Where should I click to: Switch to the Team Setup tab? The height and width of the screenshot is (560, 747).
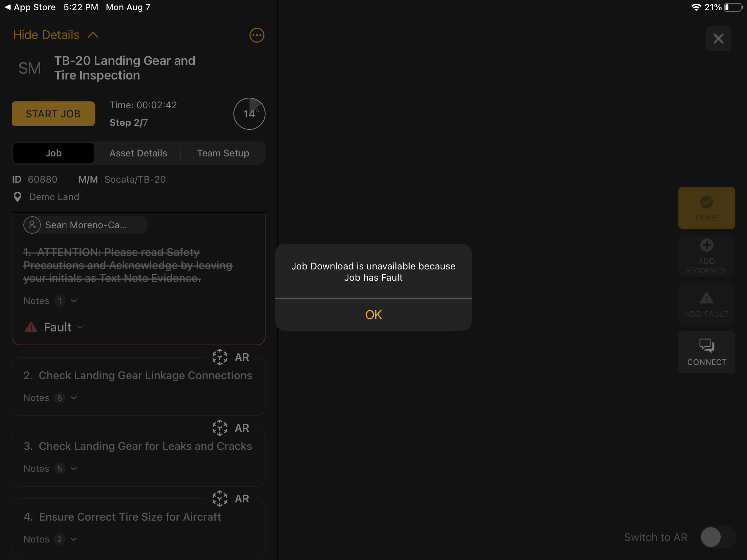coord(223,153)
